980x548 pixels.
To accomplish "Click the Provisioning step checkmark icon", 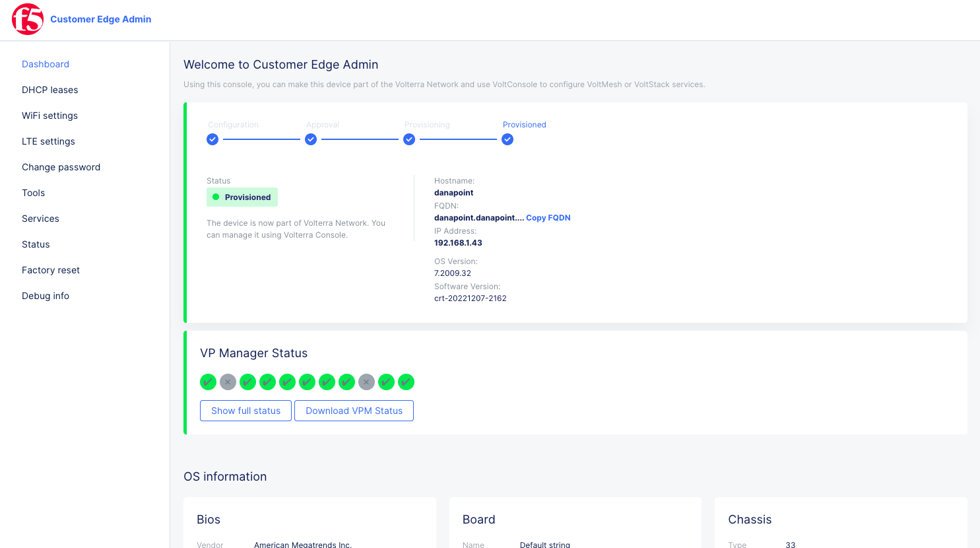I will point(409,139).
